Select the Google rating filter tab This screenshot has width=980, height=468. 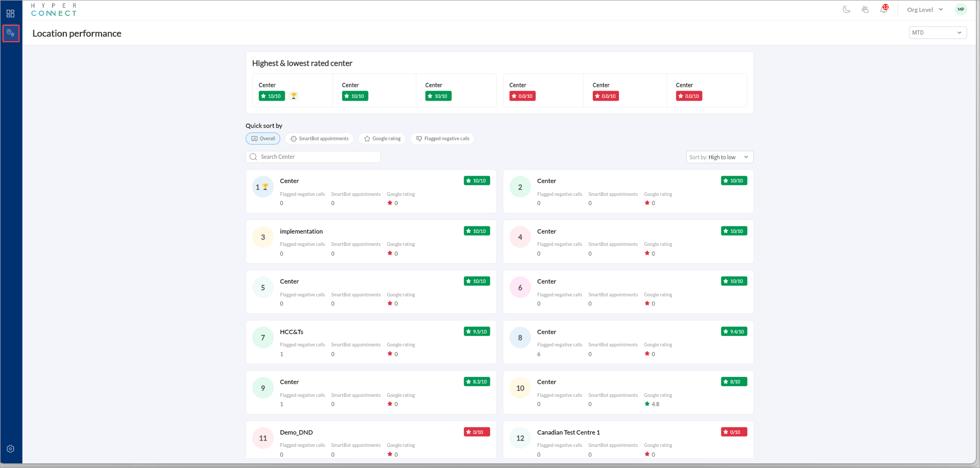(x=382, y=138)
